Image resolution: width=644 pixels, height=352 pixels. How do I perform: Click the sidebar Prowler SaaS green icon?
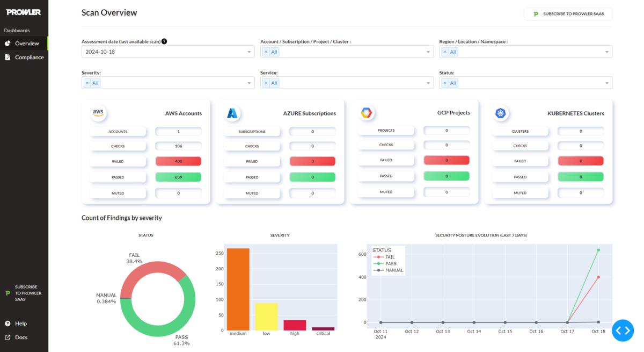pos(8,293)
